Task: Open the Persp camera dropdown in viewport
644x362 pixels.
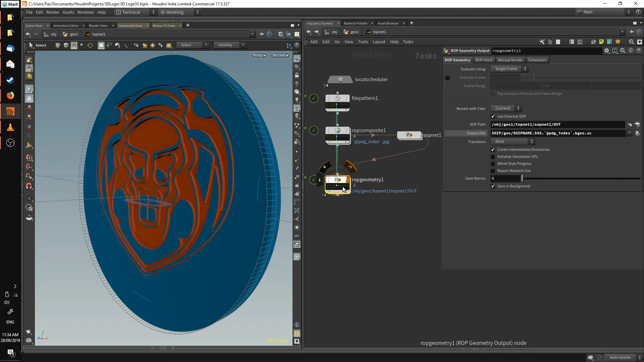Action: tap(259, 55)
